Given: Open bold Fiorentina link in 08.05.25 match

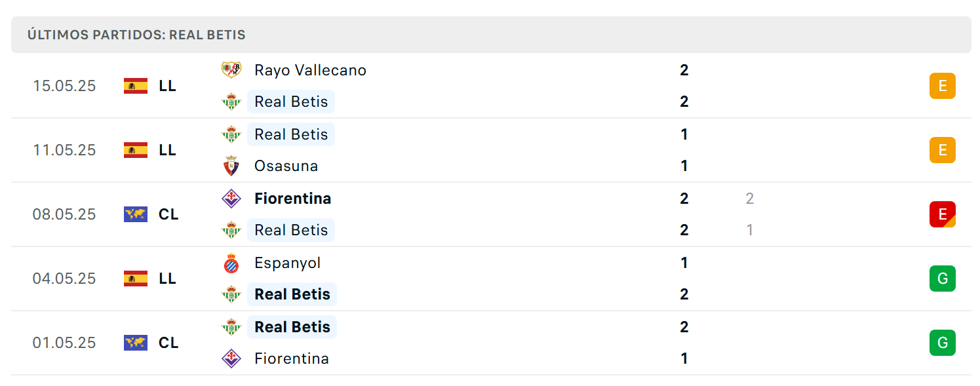Looking at the screenshot, I should click(293, 199).
